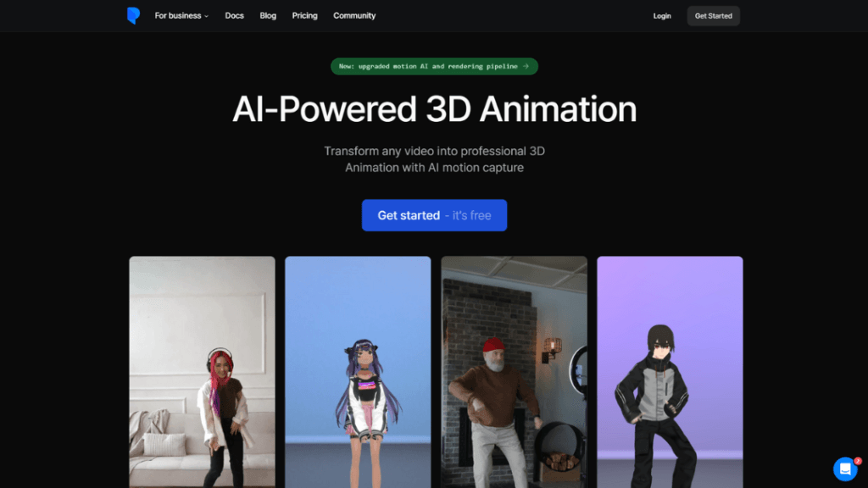
Task: Select the man in red beanie video
Action: pyautogui.click(x=514, y=371)
